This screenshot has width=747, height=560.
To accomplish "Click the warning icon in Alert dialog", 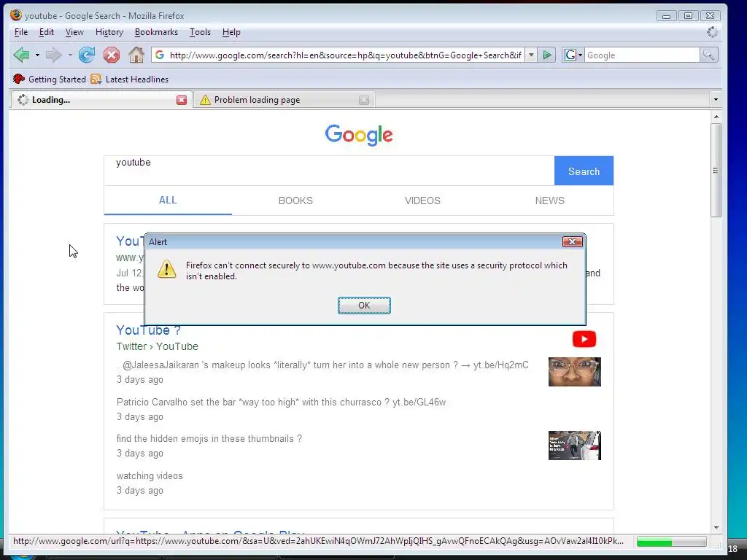I will coord(167,269).
